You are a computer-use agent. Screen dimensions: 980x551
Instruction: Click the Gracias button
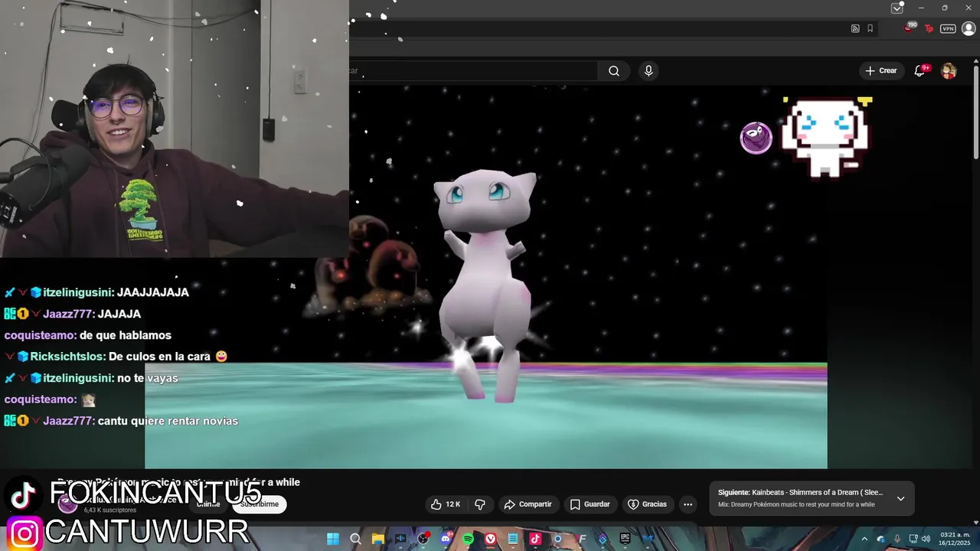click(648, 504)
